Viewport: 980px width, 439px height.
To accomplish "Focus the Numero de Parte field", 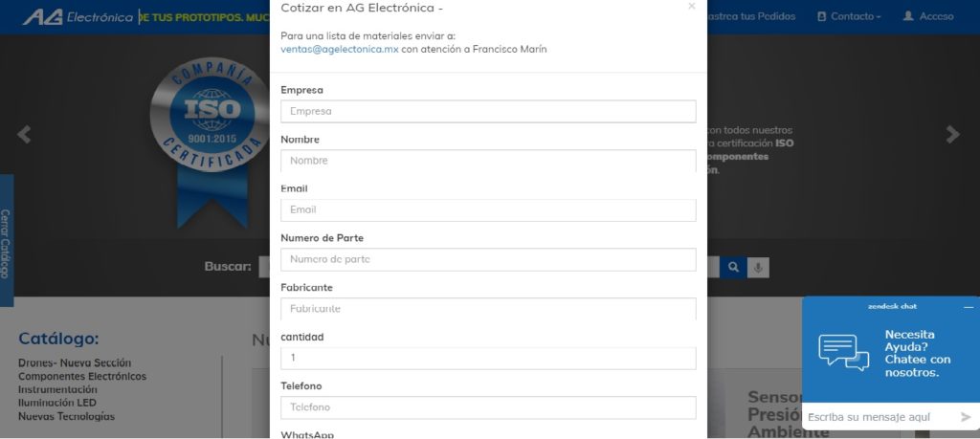I will [488, 259].
